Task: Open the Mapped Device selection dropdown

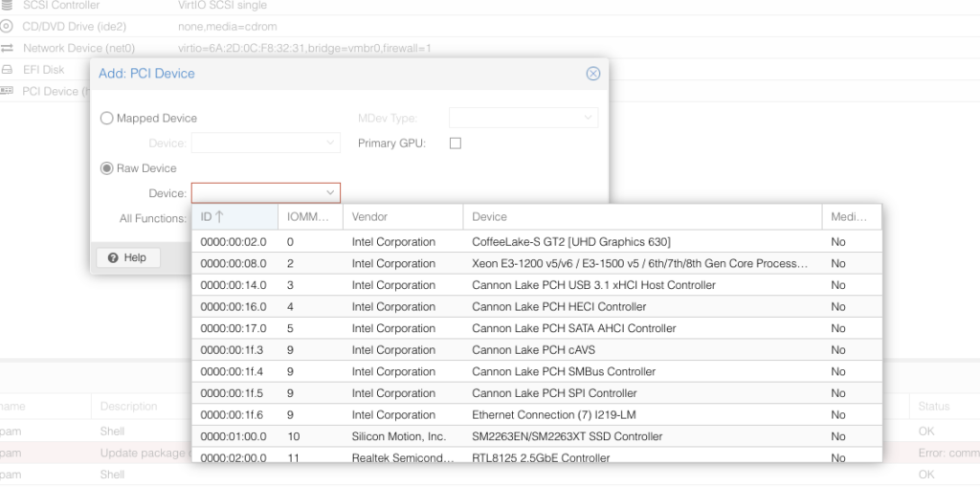Action: coord(330,144)
